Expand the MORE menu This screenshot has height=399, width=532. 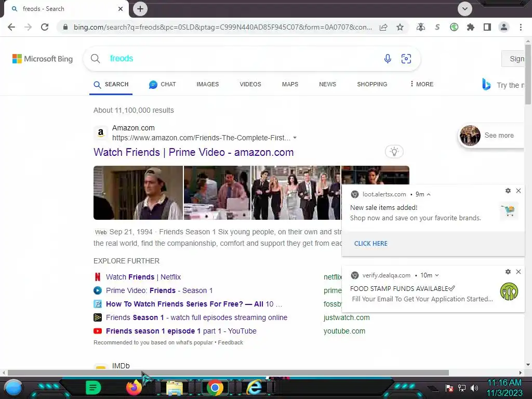[x=422, y=84]
